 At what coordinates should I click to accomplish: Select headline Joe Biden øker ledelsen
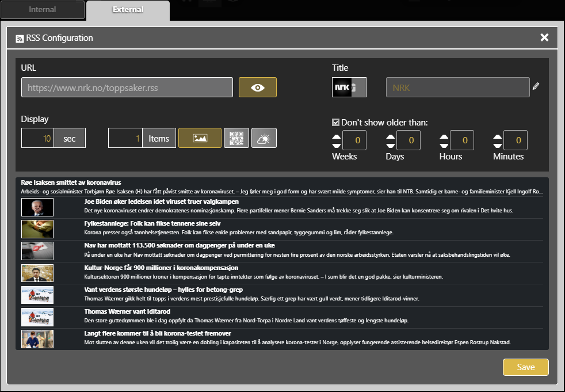tap(162, 201)
